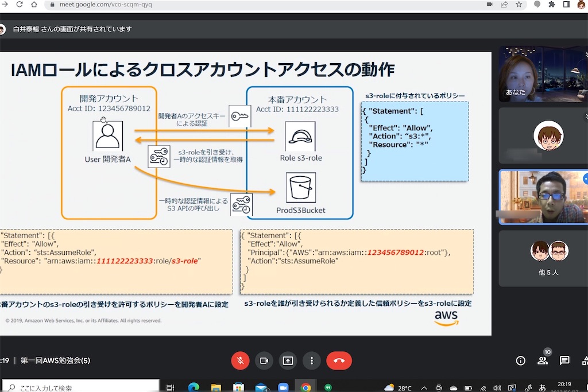588x392 pixels.
Task: Open the browser side panel icon
Action: (x=566, y=5)
